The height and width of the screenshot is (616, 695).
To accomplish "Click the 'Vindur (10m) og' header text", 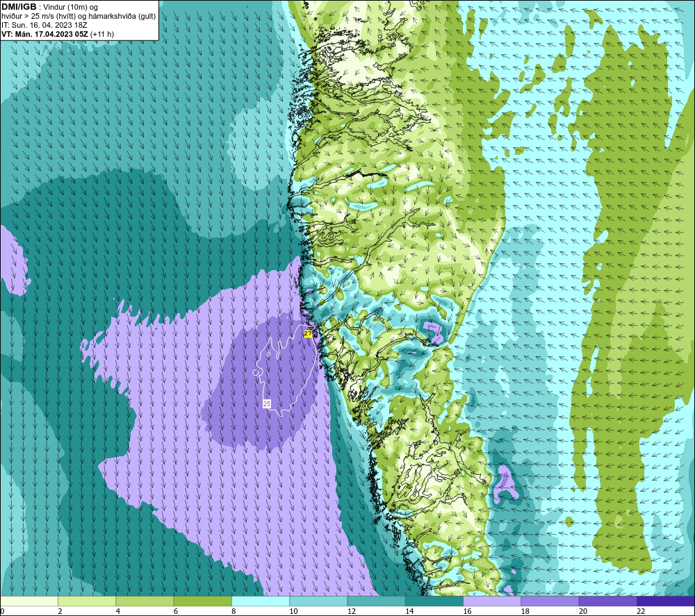I will tap(70, 8).
